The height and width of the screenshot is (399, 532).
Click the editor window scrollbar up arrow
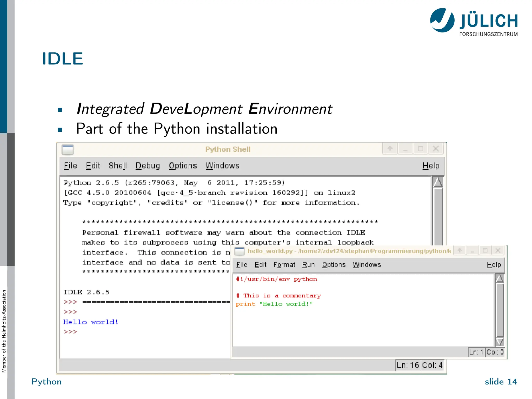500,278
